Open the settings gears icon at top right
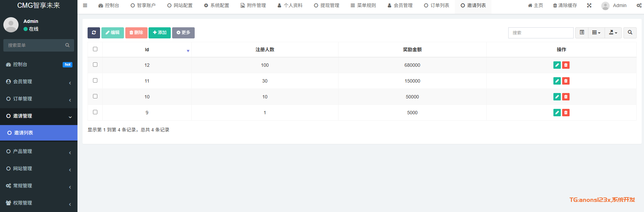The height and width of the screenshot is (212, 644). [639, 5]
